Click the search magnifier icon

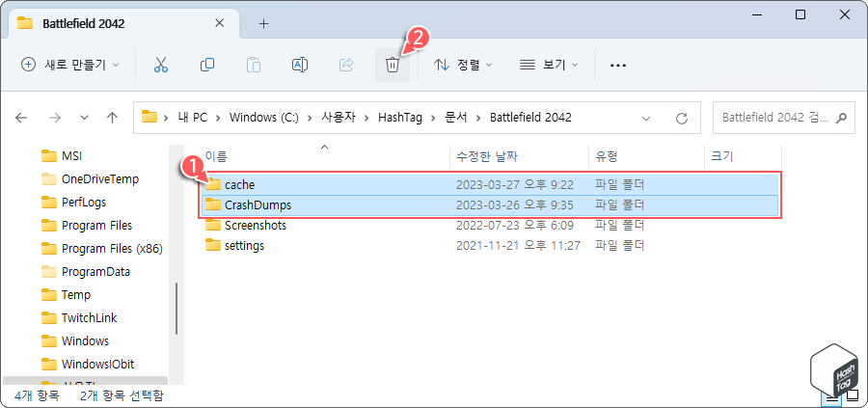[841, 118]
